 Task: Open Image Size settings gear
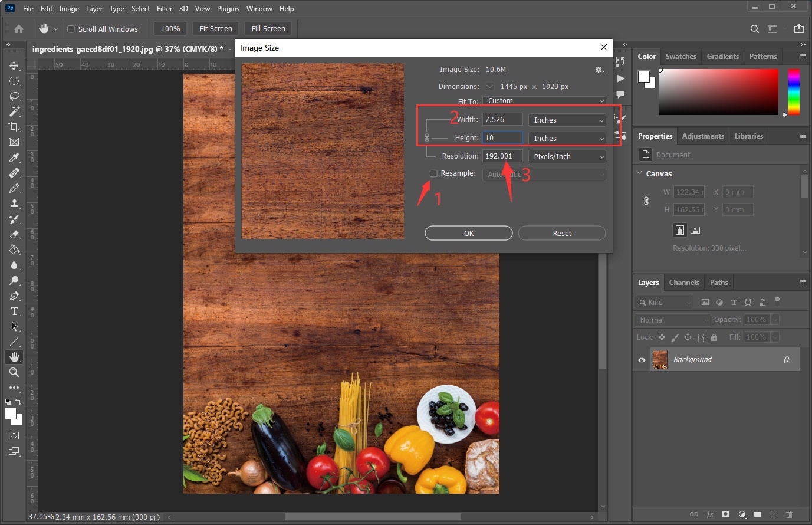(599, 70)
